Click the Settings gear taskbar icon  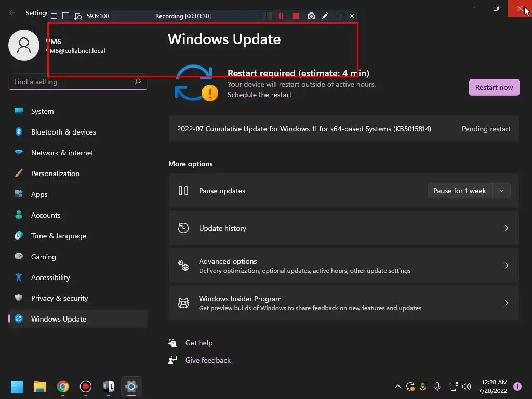pyautogui.click(x=131, y=387)
